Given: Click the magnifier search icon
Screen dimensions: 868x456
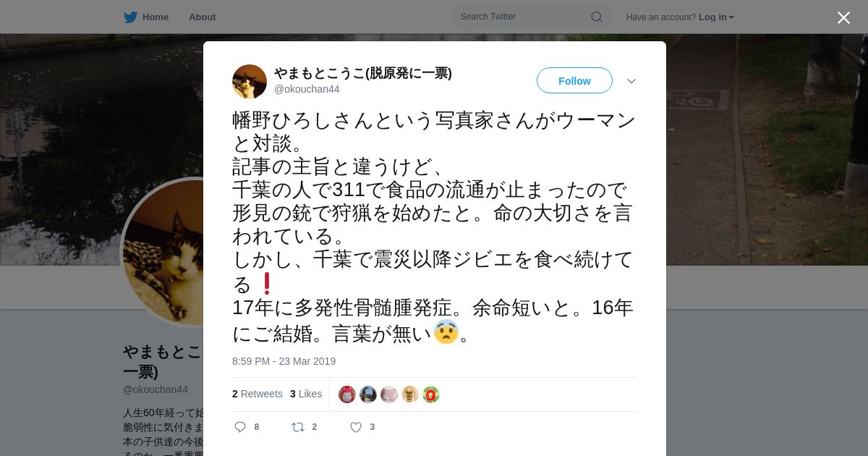Looking at the screenshot, I should coord(597,17).
